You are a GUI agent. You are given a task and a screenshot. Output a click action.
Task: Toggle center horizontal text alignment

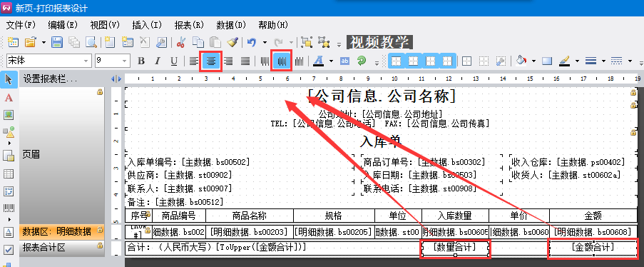point(211,61)
